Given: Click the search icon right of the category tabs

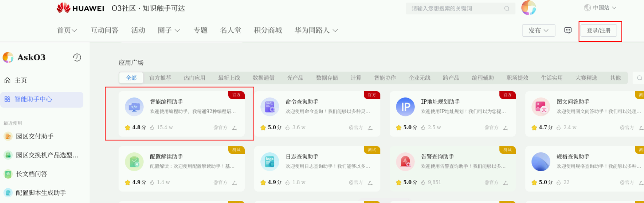Looking at the screenshot, I should tap(639, 78).
